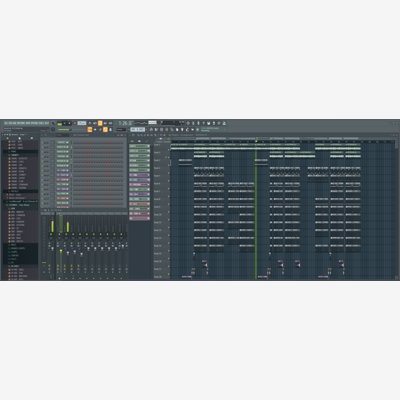Click the green playhead marker on playlist timeline
Viewport: 400px width, 400px height.
[256, 141]
